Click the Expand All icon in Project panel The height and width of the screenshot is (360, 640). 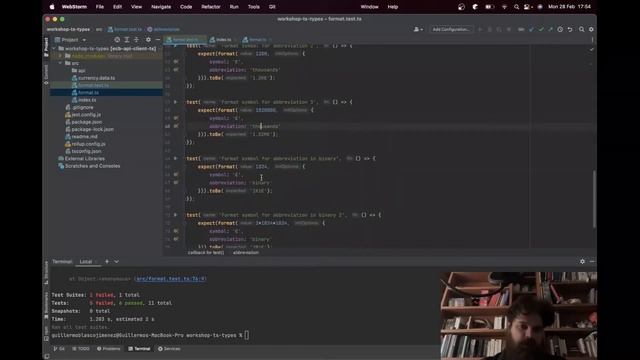(127, 40)
